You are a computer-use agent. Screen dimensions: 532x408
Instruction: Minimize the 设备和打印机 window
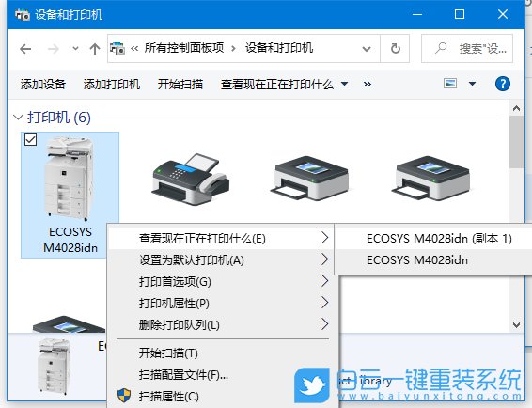pyautogui.click(x=417, y=14)
